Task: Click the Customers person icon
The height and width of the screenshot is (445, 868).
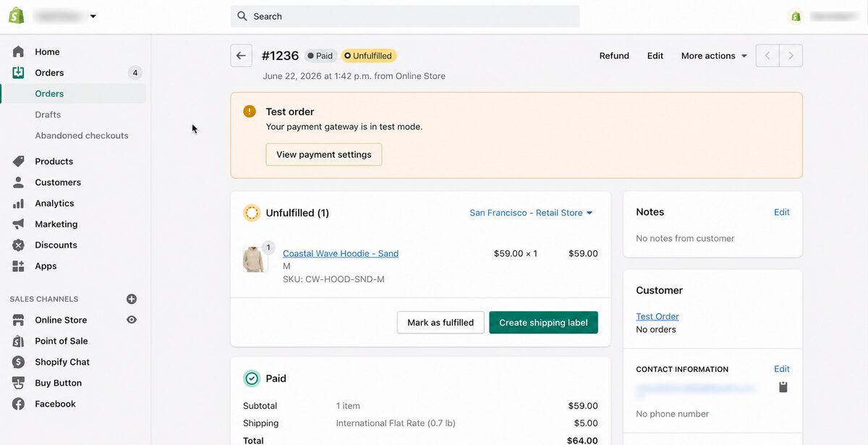Action: pyautogui.click(x=19, y=182)
